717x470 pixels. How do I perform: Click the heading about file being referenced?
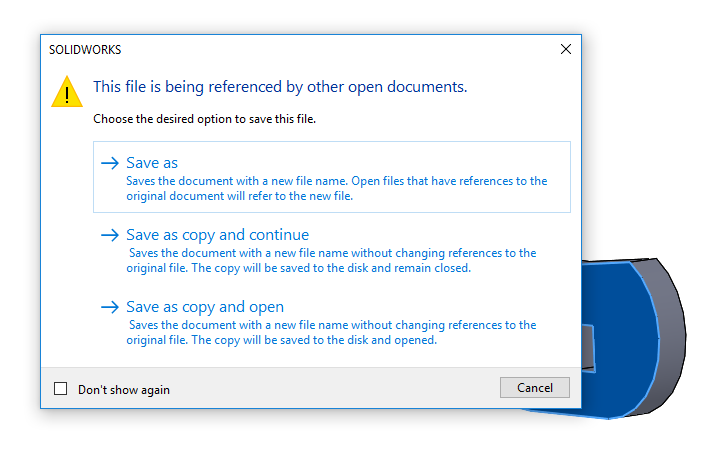coord(280,87)
